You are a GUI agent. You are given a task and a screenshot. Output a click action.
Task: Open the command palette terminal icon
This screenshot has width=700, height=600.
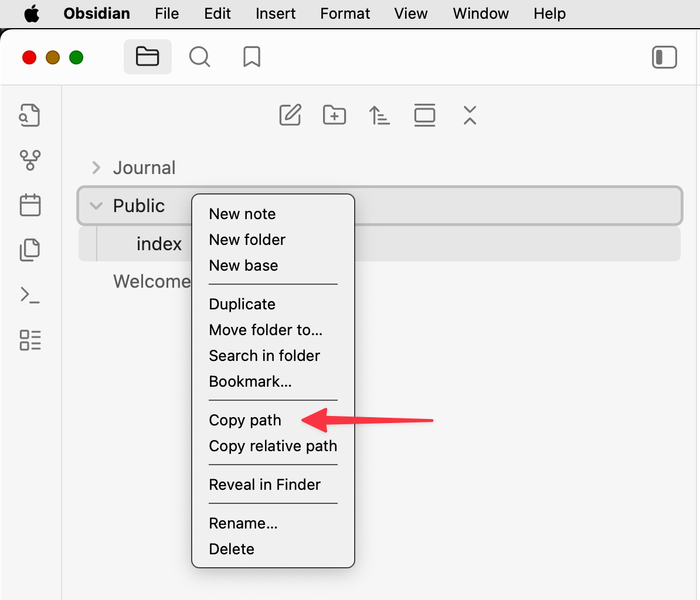click(30, 295)
